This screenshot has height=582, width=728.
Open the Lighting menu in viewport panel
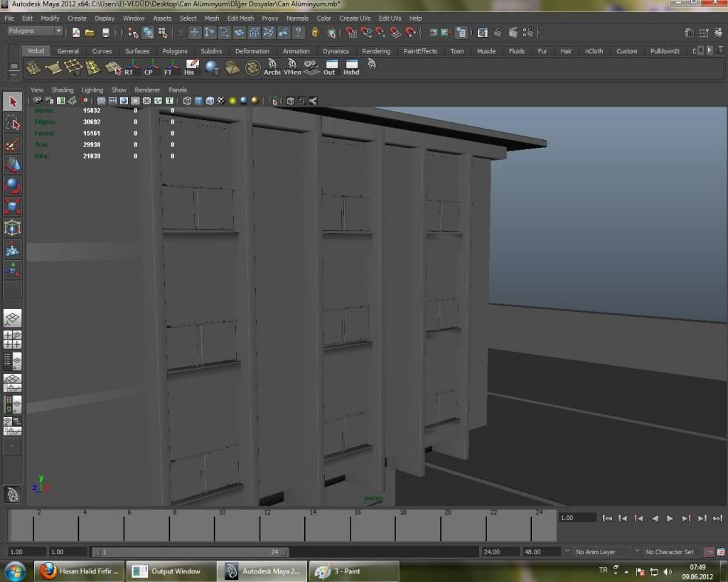coord(92,90)
